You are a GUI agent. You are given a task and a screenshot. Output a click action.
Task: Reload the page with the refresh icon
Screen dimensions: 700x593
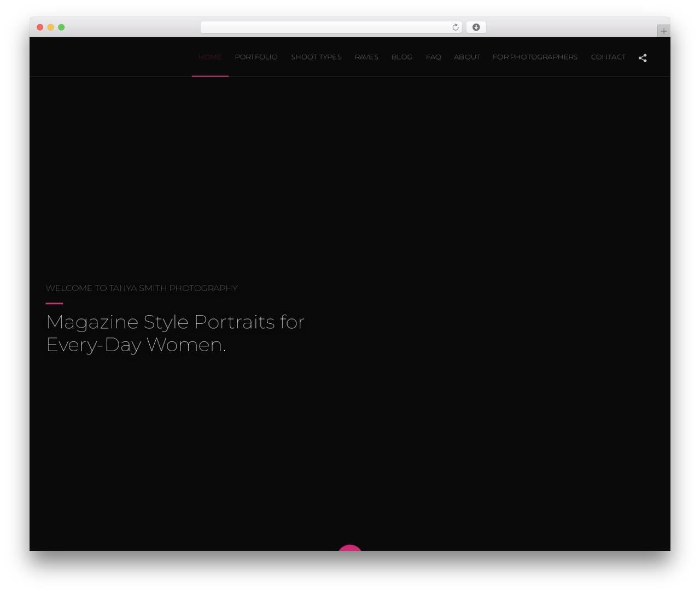pos(456,27)
